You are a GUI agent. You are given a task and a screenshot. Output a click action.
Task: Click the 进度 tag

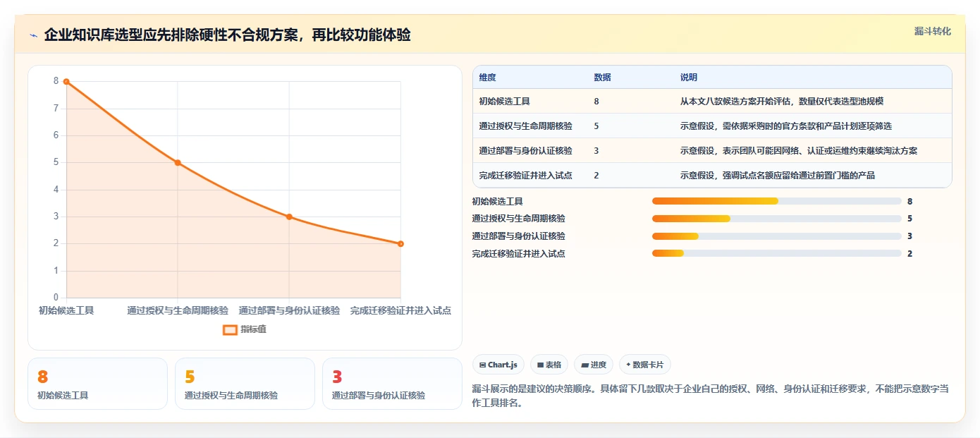pos(594,365)
